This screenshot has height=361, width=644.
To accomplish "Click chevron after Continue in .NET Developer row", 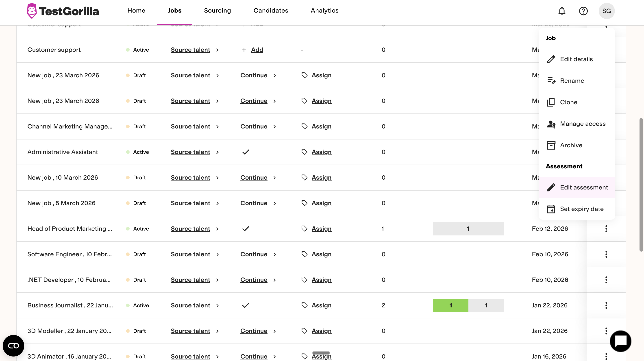I will pos(274,280).
